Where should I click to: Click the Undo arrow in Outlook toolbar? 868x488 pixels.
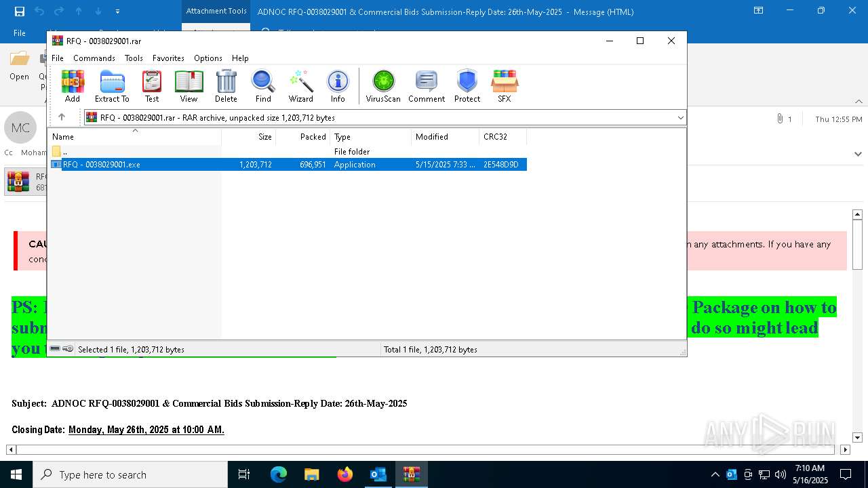pyautogui.click(x=39, y=12)
